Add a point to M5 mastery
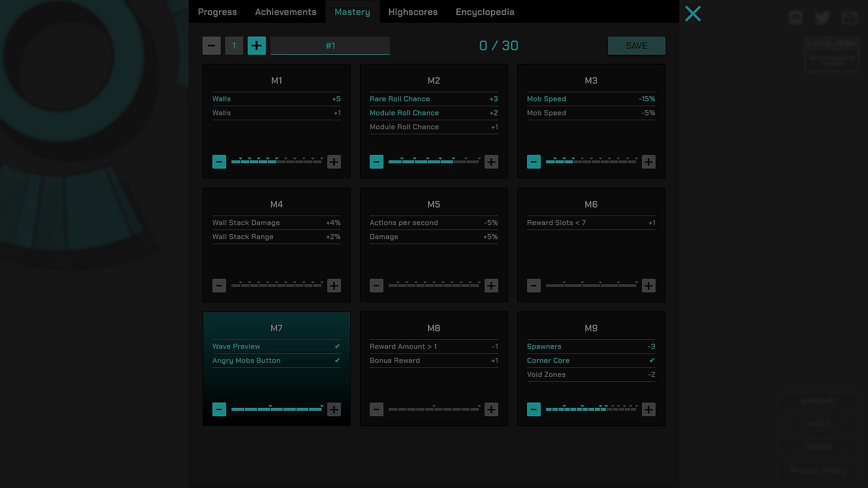The image size is (868, 488). click(x=491, y=286)
